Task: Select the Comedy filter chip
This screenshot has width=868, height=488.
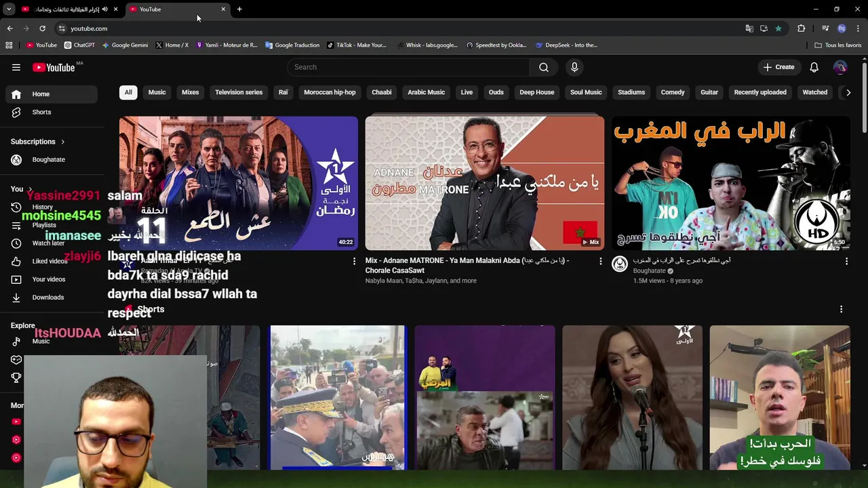Action: coord(673,92)
